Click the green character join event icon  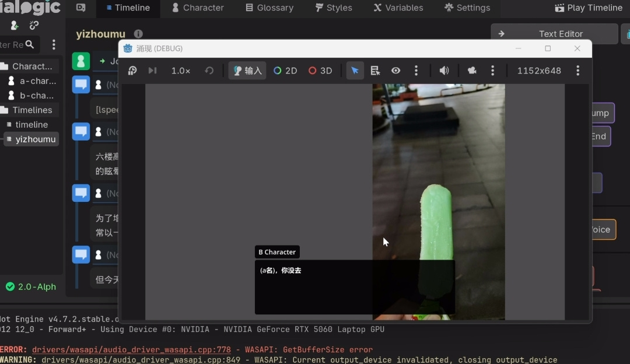[x=80, y=61]
